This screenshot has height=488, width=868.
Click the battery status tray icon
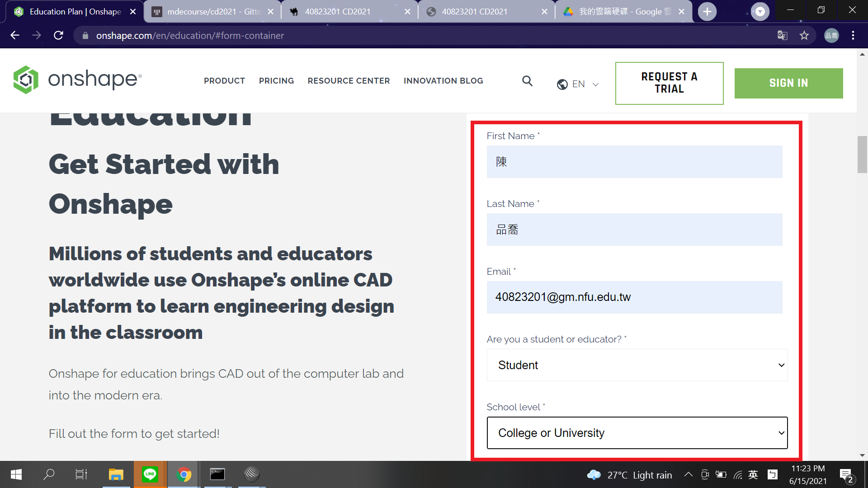[x=721, y=474]
